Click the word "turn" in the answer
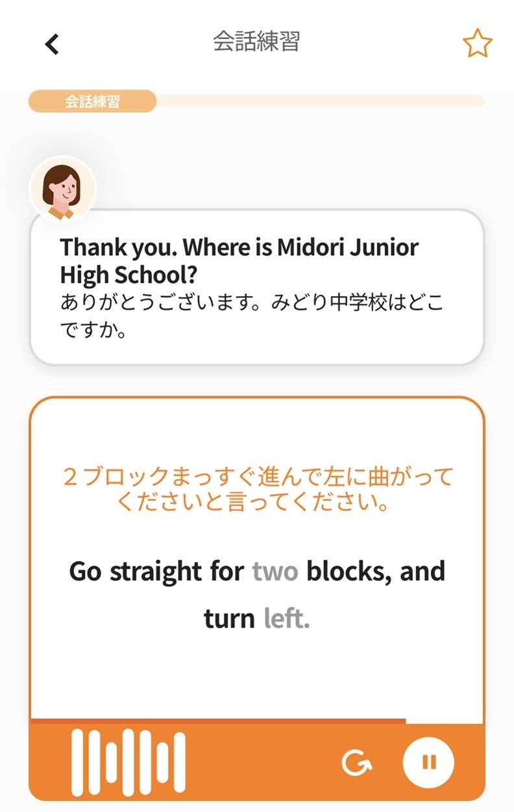Image resolution: width=514 pixels, height=812 pixels. (229, 619)
